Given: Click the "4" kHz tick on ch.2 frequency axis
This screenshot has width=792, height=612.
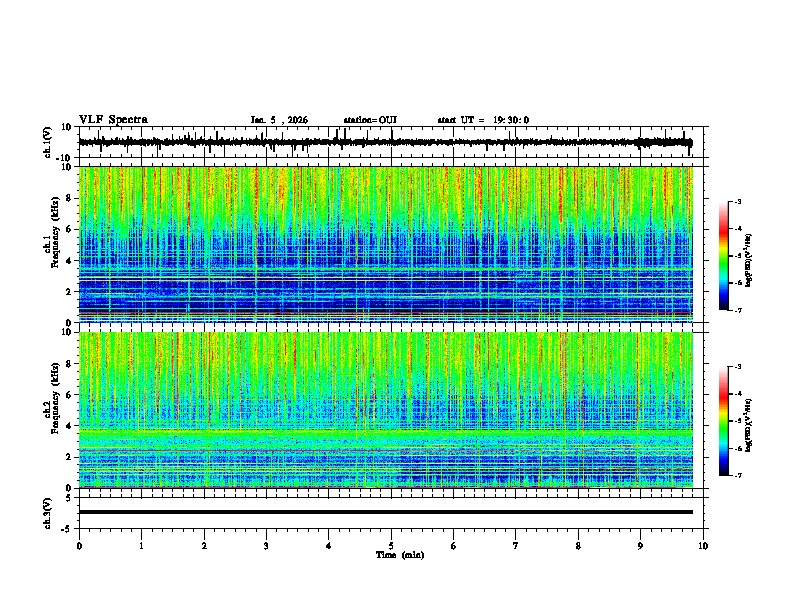Looking at the screenshot, I should pos(70,426).
